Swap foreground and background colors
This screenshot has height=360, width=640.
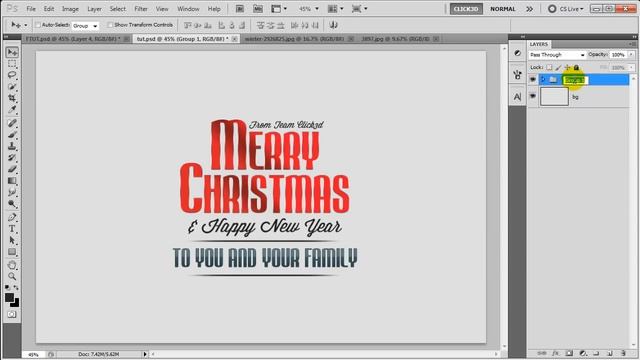pos(16,288)
